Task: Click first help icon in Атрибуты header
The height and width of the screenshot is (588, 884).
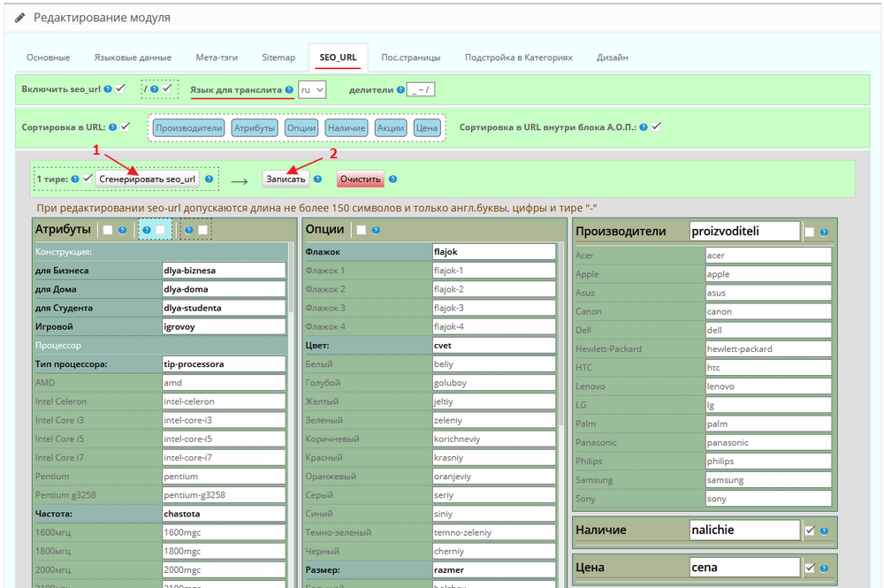Action: (x=122, y=230)
